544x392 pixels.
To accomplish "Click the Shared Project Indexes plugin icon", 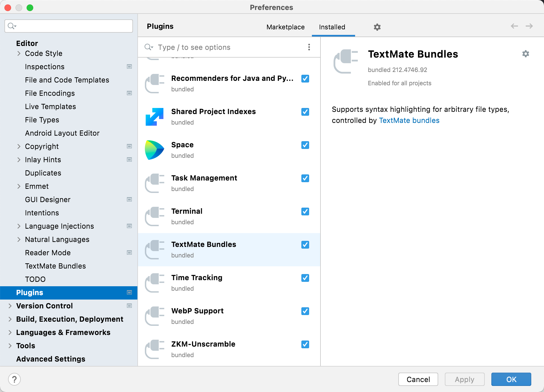I will 155,117.
